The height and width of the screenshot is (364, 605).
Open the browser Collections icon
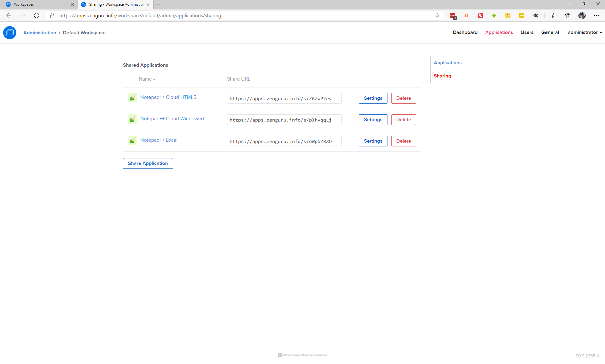pos(567,15)
